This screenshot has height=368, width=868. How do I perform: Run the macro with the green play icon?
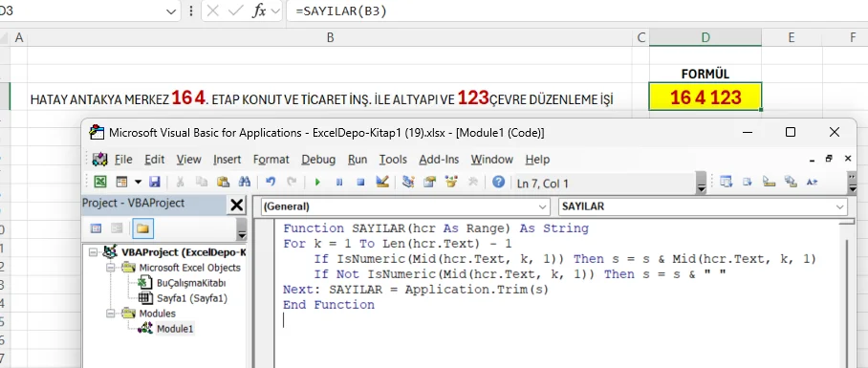click(x=317, y=183)
